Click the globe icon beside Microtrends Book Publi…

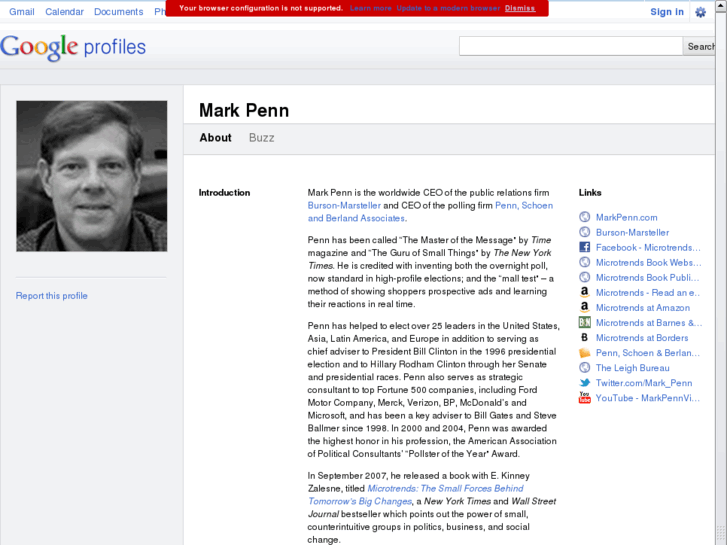(585, 277)
